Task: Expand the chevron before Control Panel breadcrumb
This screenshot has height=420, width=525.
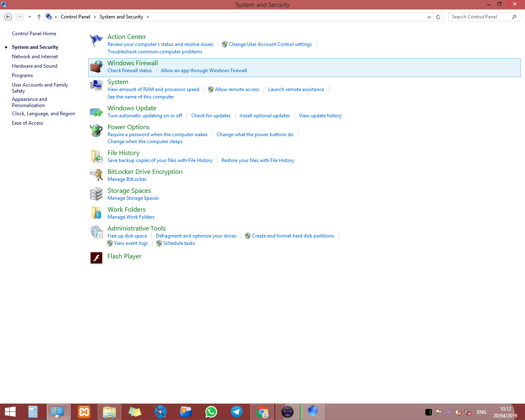Action: coord(56,17)
